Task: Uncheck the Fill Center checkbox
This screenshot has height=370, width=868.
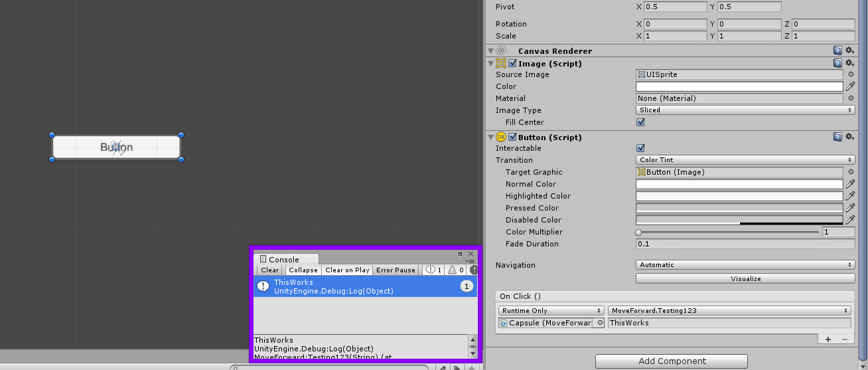Action: click(x=640, y=122)
